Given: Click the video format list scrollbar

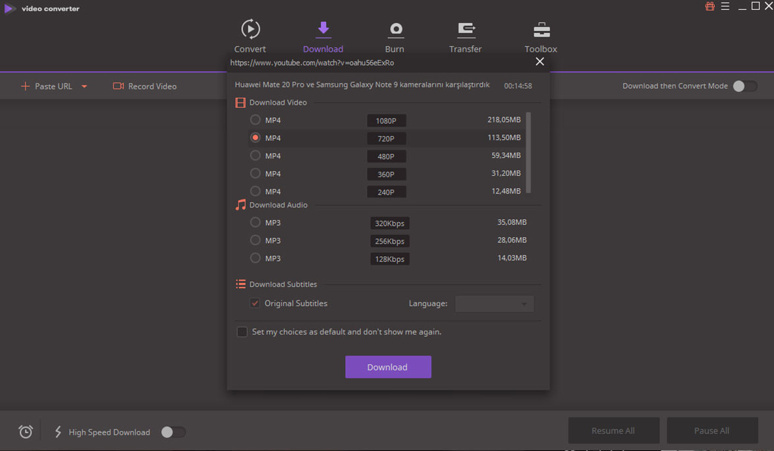Looking at the screenshot, I should 528,152.
